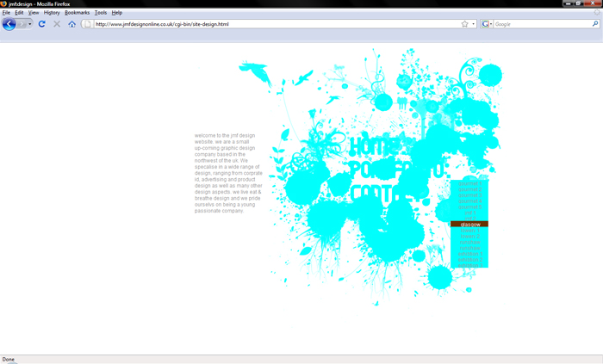The height and width of the screenshot is (364, 603).
Task: Click the 'Done' status bar text
Action: (8, 360)
